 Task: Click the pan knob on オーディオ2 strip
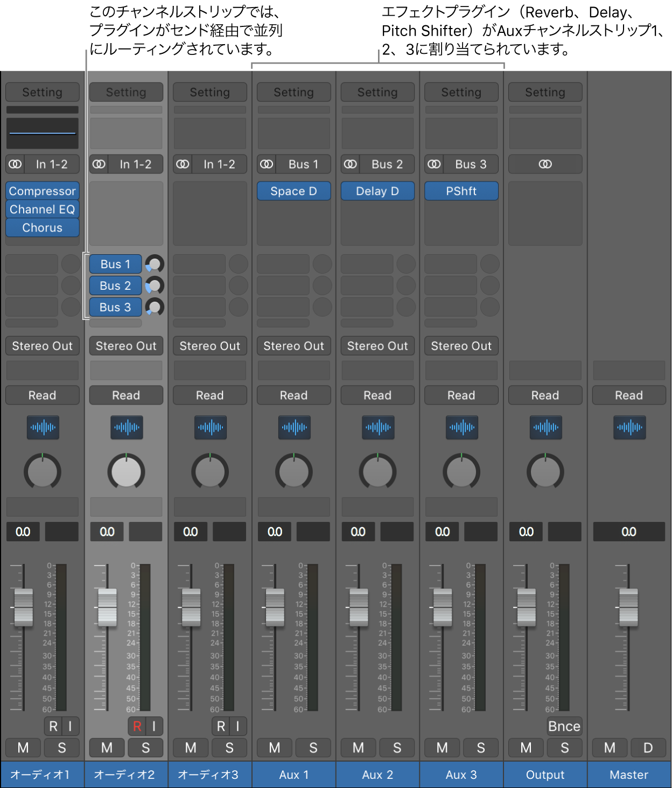pyautogui.click(x=126, y=472)
